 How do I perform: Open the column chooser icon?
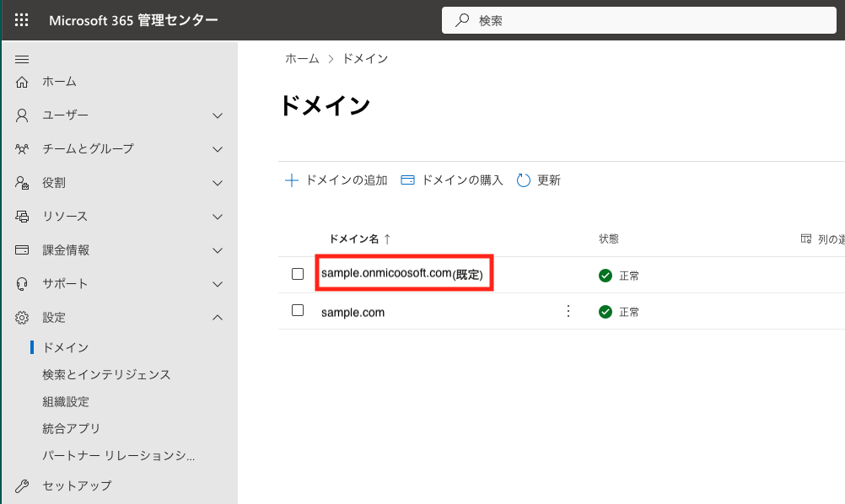pyautogui.click(x=805, y=239)
